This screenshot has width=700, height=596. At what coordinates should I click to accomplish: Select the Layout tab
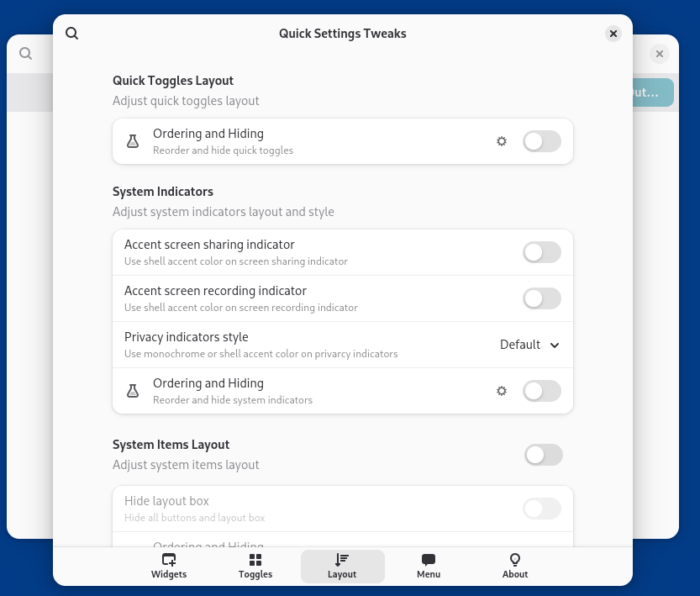coord(342,566)
